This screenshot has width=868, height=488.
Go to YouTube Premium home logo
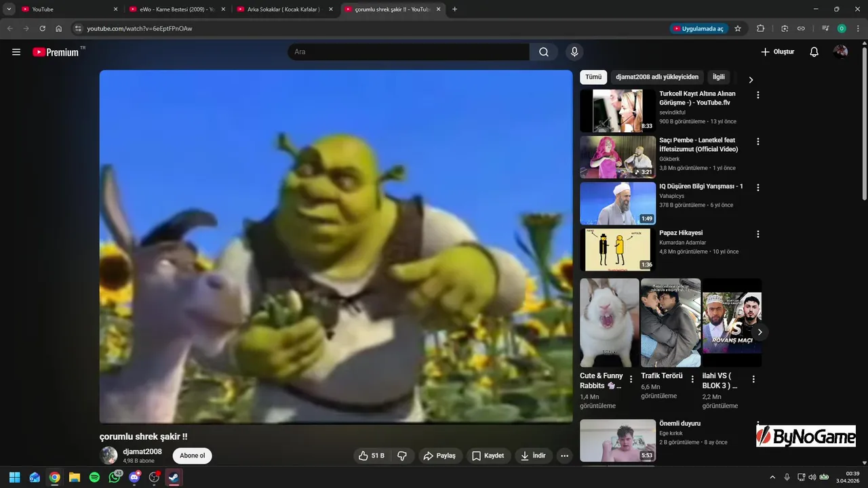click(x=56, y=52)
